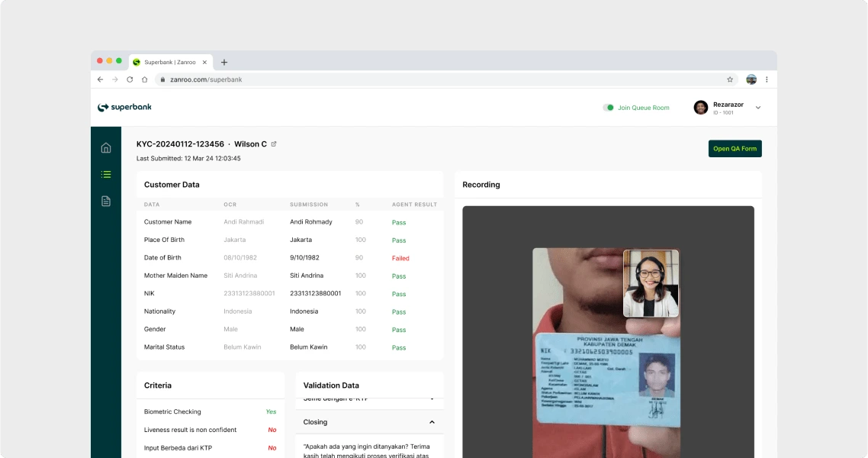
Task: Close the Superbank | Zanroo tab
Action: [204, 62]
